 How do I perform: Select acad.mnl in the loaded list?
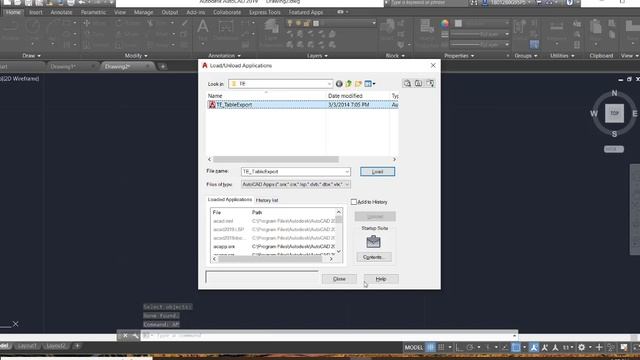coord(274,221)
